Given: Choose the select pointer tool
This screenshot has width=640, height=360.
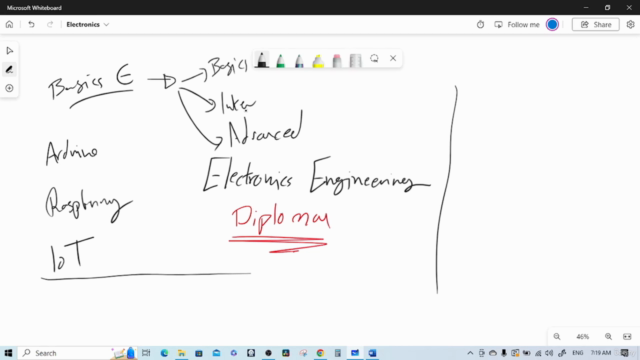Looking at the screenshot, I should click(x=9, y=51).
